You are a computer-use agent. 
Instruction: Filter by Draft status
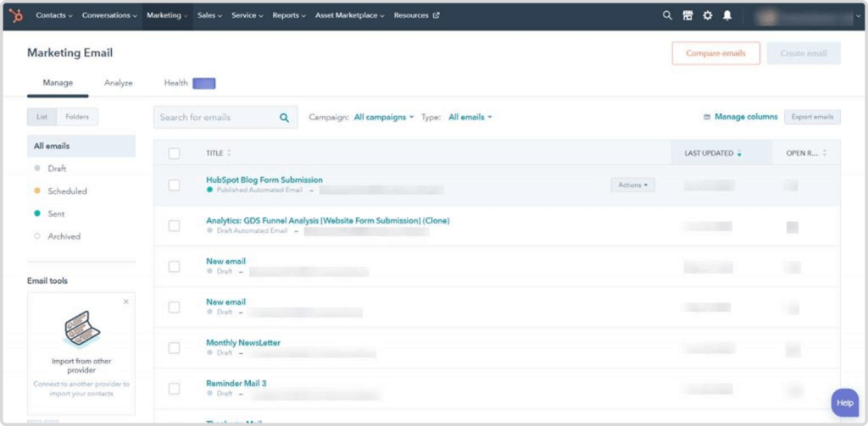click(x=57, y=169)
